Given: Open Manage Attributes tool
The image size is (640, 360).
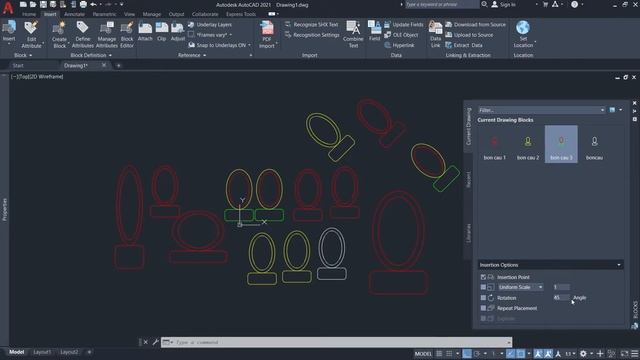Looking at the screenshot, I should coord(107,35).
